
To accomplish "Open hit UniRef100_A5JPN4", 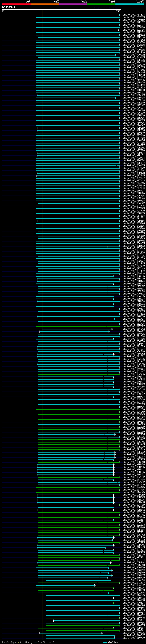I will point(134,409).
